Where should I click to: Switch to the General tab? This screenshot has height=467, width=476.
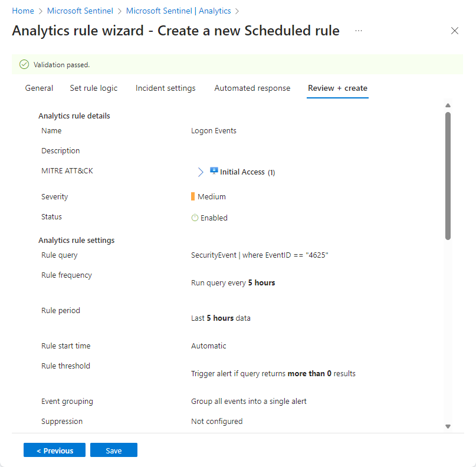point(39,88)
